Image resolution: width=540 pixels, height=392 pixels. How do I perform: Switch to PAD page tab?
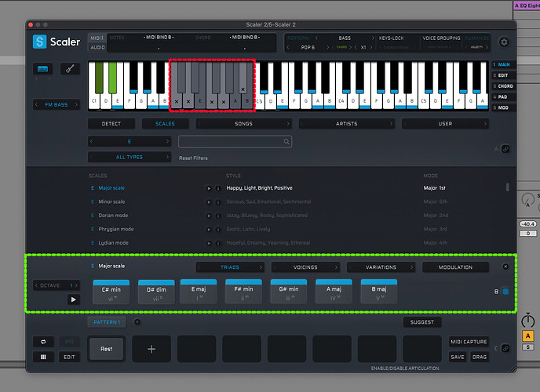pos(503,97)
